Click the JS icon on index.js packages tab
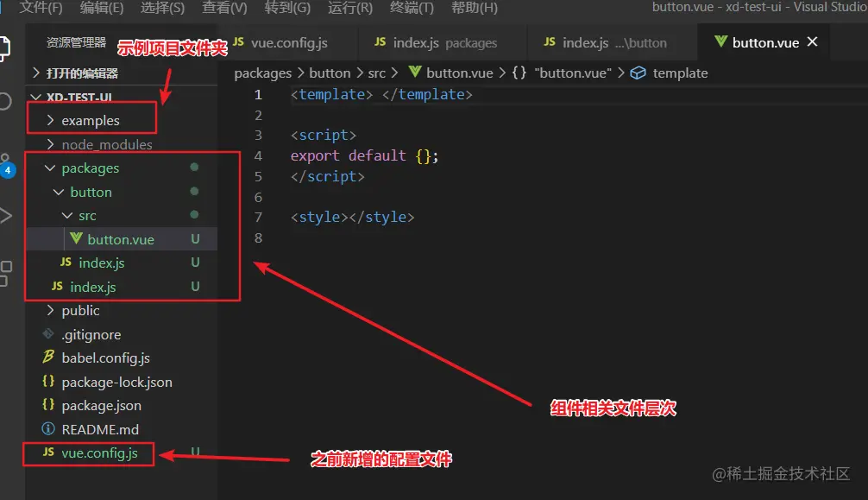This screenshot has width=868, height=500. [380, 42]
